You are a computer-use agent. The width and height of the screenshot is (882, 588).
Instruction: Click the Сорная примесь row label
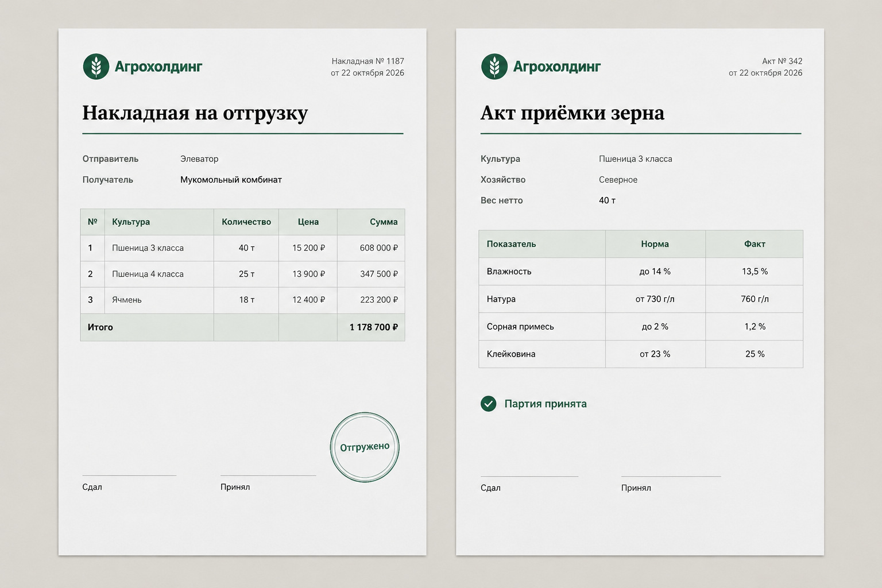pyautogui.click(x=520, y=327)
